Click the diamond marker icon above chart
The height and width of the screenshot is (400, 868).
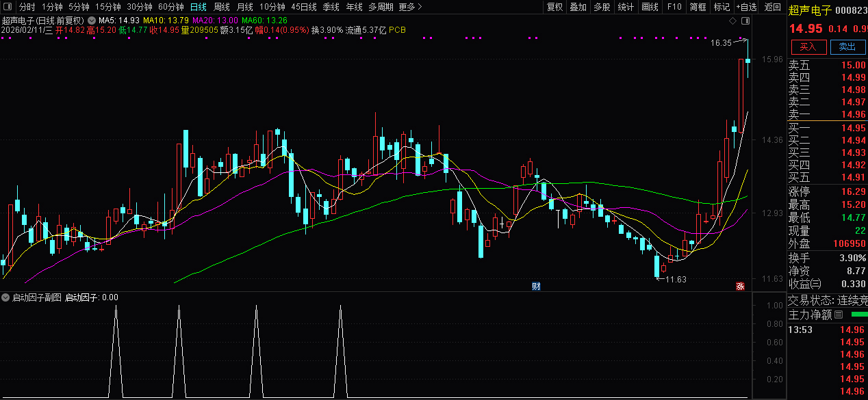click(732, 22)
